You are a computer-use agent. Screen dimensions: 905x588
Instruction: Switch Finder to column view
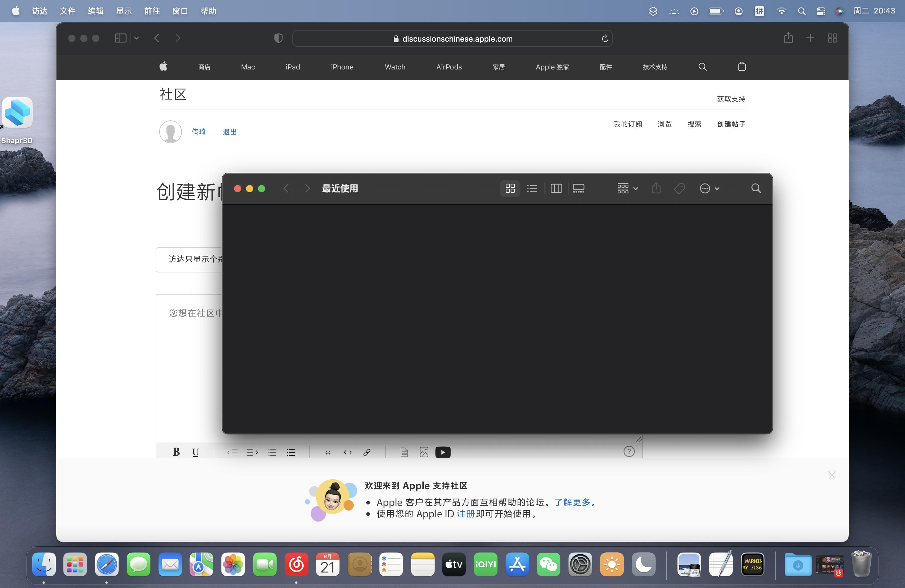556,188
